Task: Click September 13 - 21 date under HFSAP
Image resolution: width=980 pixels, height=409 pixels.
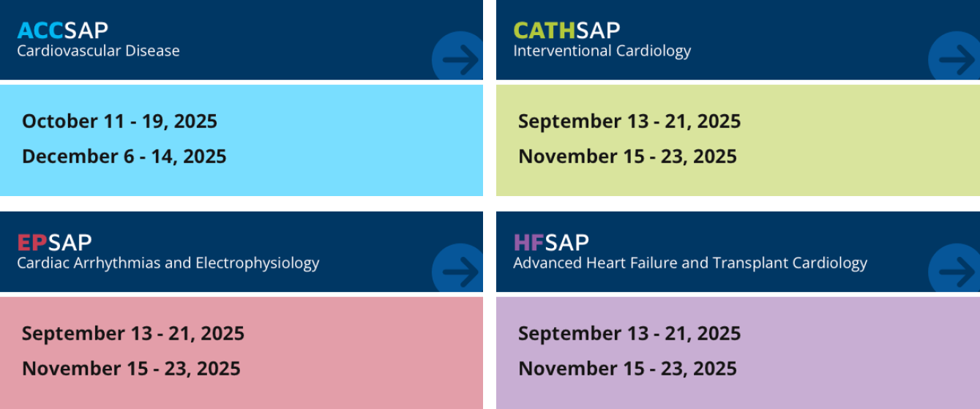Action: coord(629,333)
